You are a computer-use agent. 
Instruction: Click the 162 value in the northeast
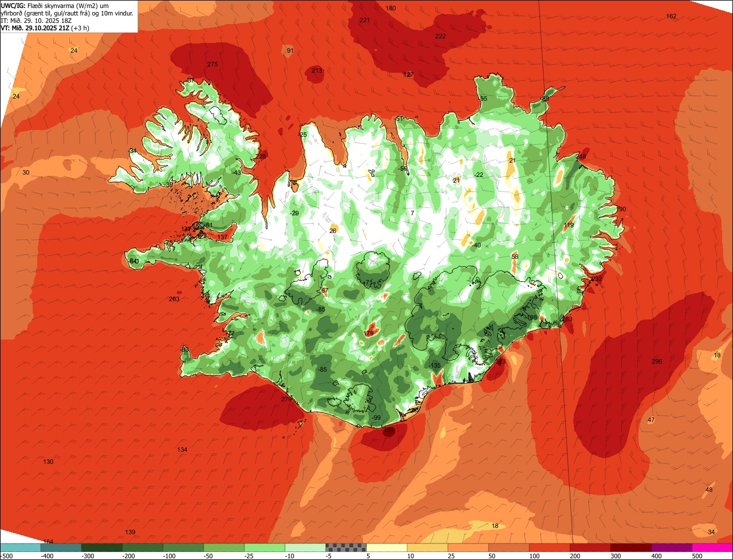(x=671, y=16)
